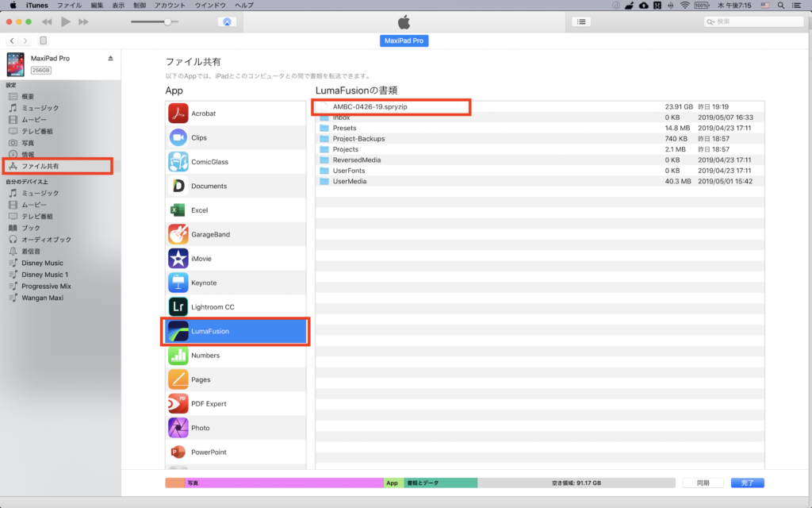Pick GarageBand from the app list
The image size is (812, 508).
[236, 234]
